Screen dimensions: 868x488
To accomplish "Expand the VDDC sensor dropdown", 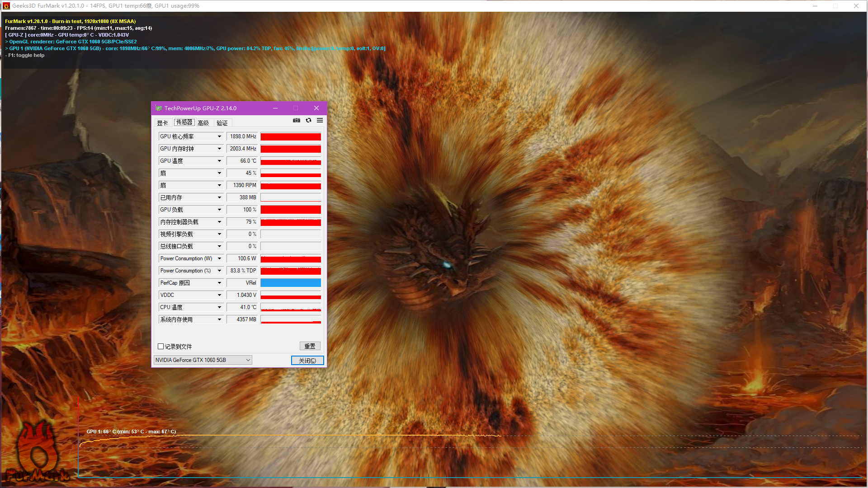I will (x=220, y=295).
